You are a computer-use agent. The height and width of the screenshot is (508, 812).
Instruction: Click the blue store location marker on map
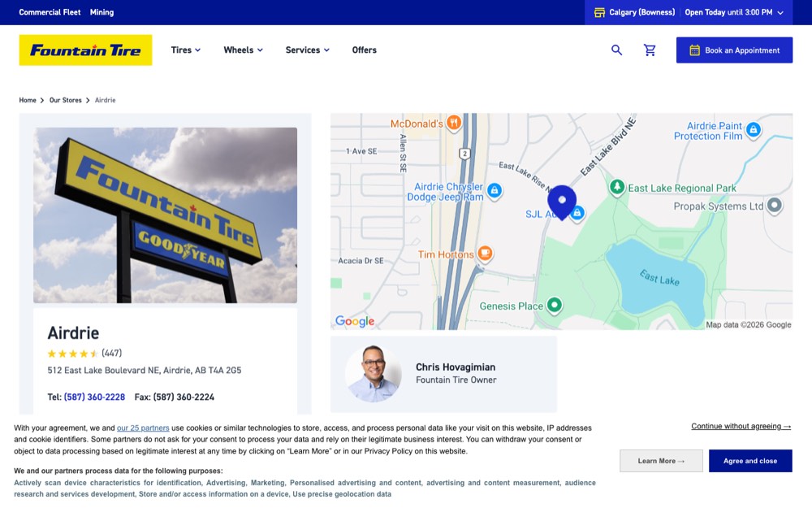(x=562, y=202)
